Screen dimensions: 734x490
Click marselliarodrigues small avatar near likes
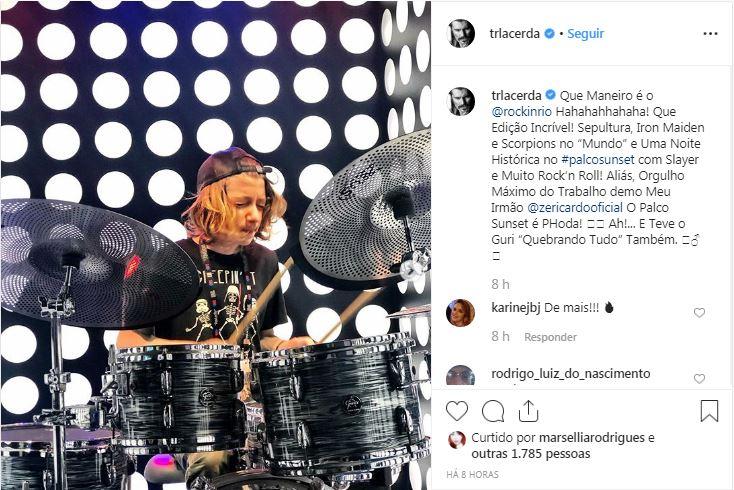457,440
